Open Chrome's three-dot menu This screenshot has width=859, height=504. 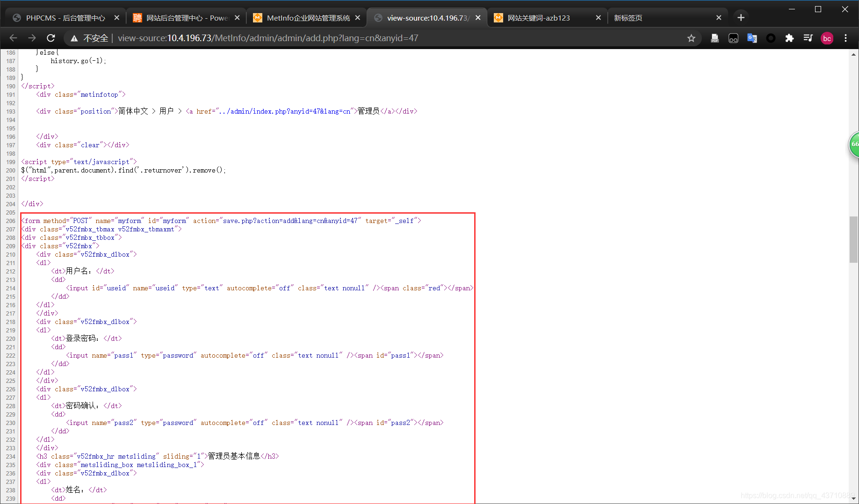(845, 38)
